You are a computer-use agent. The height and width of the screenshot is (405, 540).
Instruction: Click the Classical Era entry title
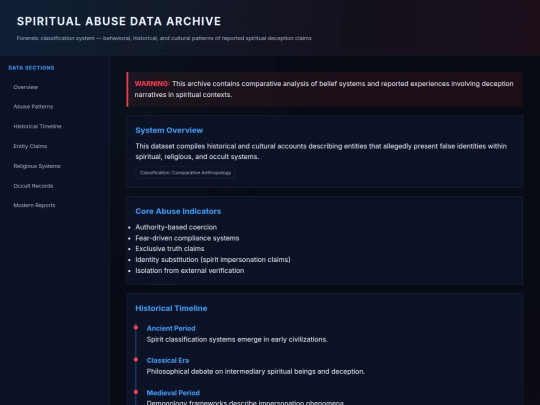pyautogui.click(x=168, y=361)
